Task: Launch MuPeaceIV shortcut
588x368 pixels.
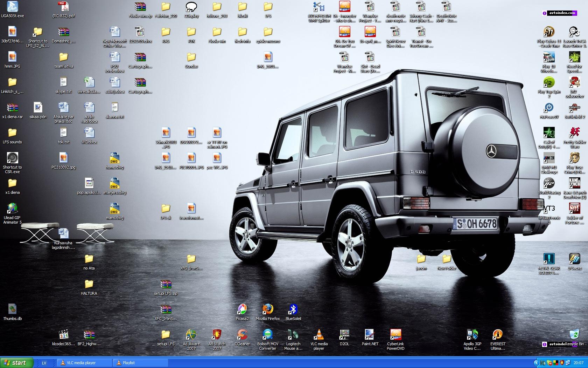Action: [549, 107]
